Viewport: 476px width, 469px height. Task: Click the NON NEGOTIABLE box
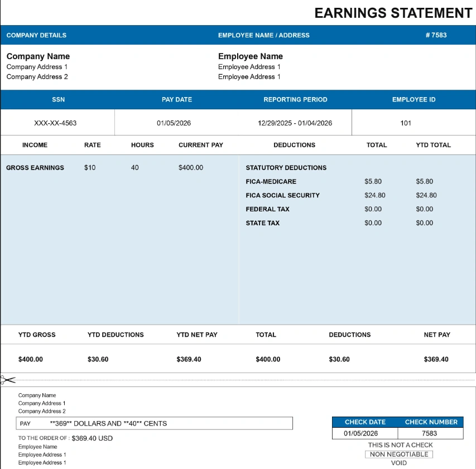pos(399,455)
